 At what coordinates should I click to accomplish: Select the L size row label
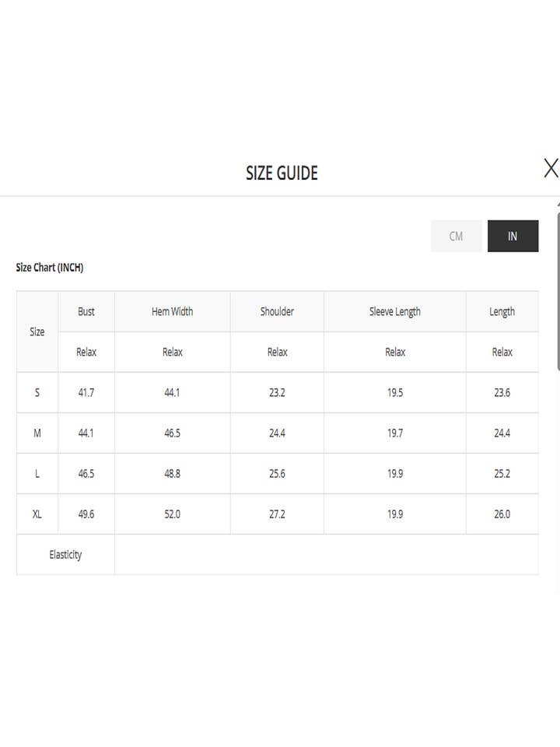click(x=37, y=474)
